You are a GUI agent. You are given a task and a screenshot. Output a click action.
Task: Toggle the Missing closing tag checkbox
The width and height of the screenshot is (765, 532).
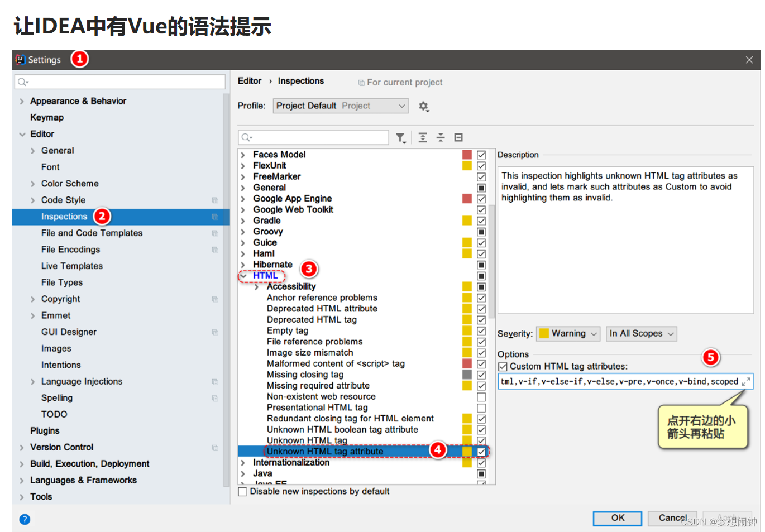coord(481,375)
